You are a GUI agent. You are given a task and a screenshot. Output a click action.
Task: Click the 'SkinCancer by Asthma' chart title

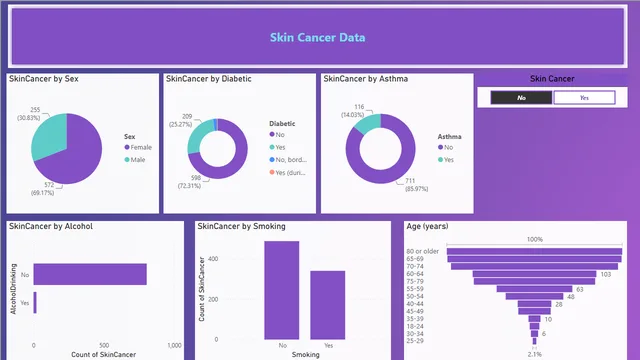(365, 79)
